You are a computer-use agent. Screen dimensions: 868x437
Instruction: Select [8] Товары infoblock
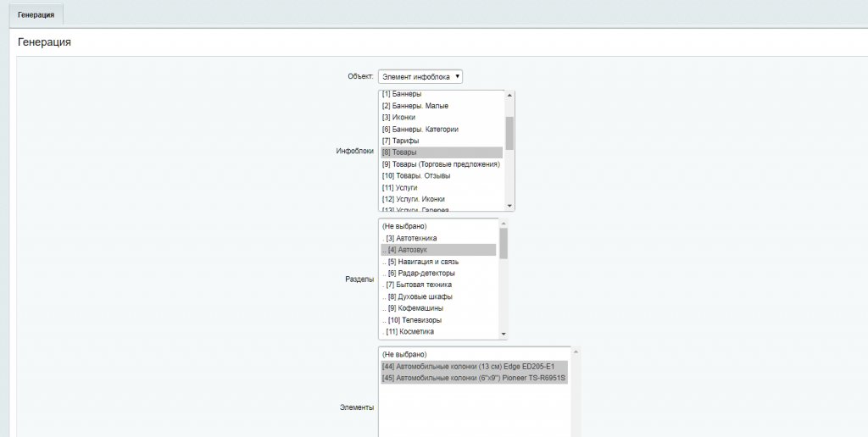[x=398, y=152]
